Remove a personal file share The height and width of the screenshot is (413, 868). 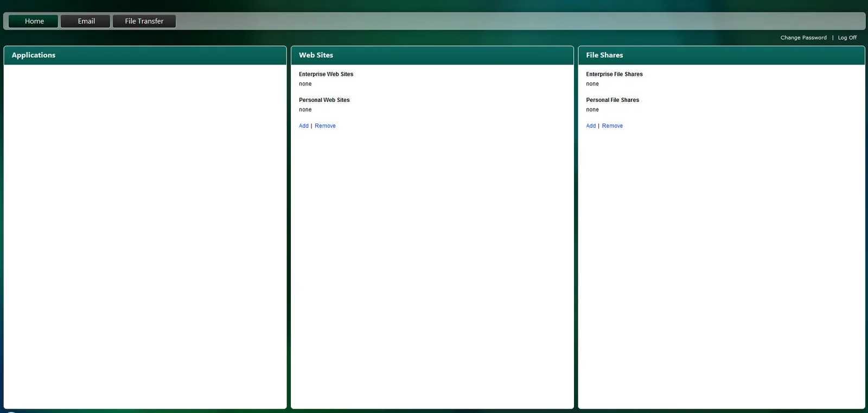pos(612,126)
